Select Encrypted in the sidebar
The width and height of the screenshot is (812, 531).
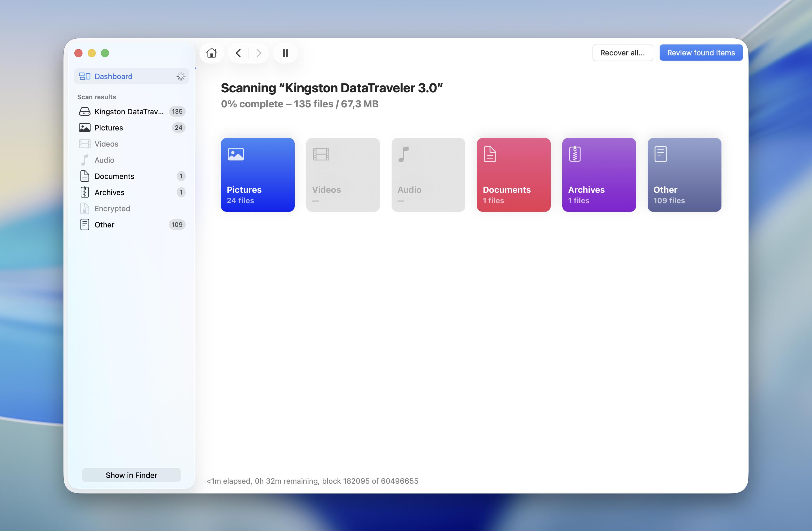pyautogui.click(x=131, y=209)
